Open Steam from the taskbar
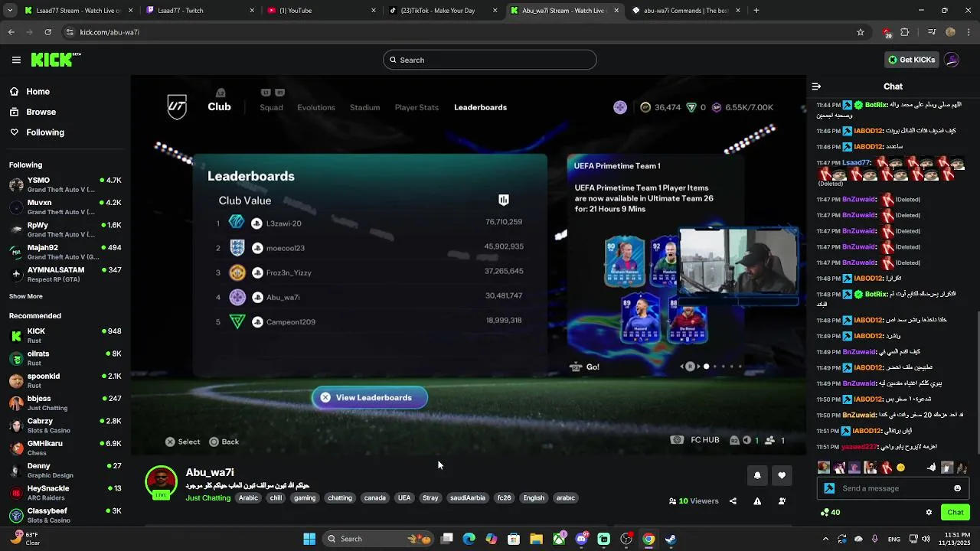Viewport: 980px width, 551px height. [x=671, y=539]
